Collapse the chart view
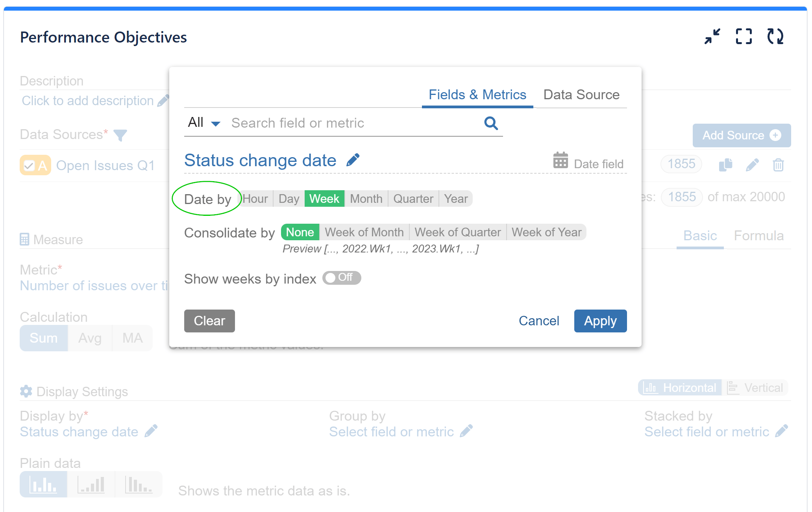Screen dimensions: 812x512 click(x=712, y=36)
